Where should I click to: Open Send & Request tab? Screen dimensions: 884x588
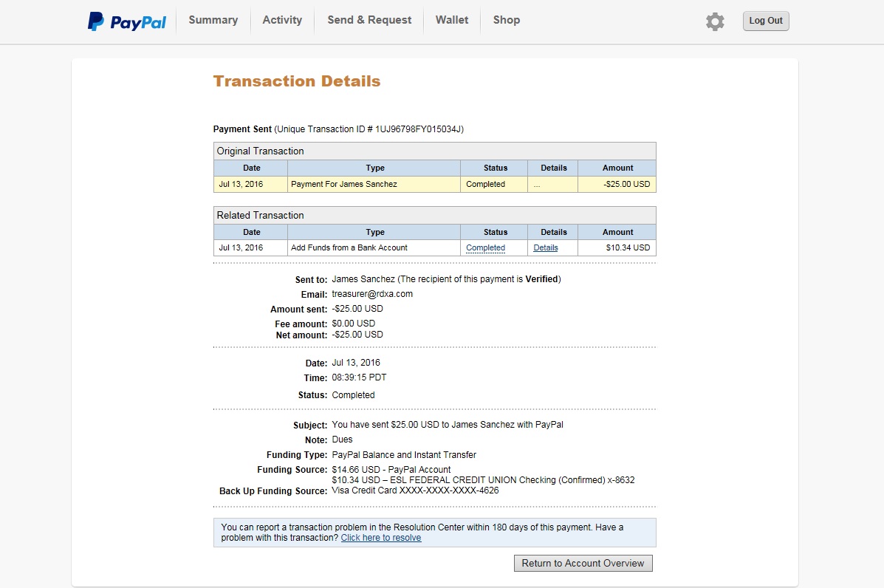click(x=369, y=20)
